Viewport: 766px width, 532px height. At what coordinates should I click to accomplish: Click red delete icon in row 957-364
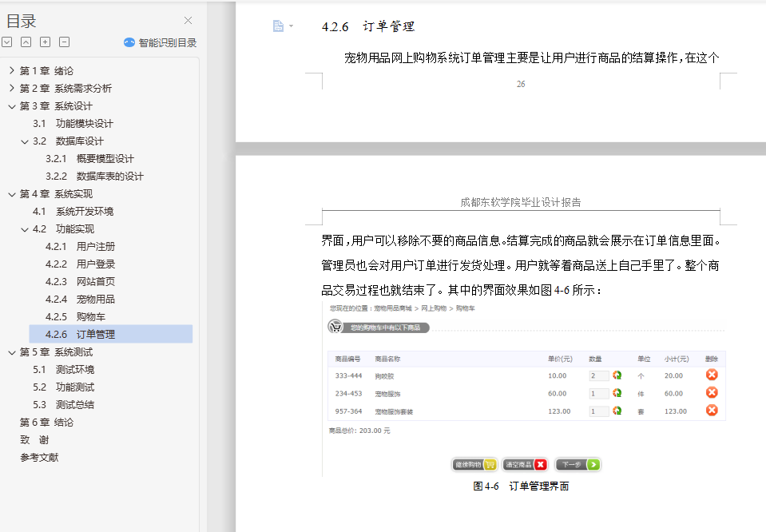pos(712,410)
